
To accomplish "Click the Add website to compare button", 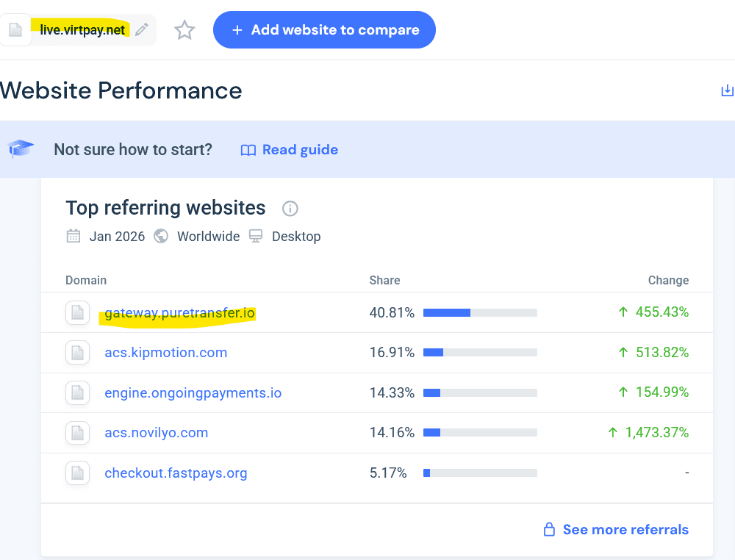I will click(x=324, y=29).
